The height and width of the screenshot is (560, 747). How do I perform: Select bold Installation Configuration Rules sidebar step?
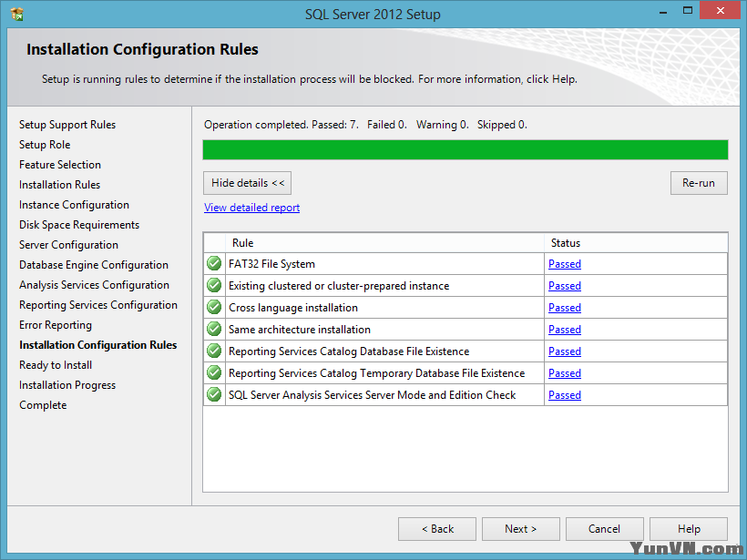pyautogui.click(x=97, y=345)
